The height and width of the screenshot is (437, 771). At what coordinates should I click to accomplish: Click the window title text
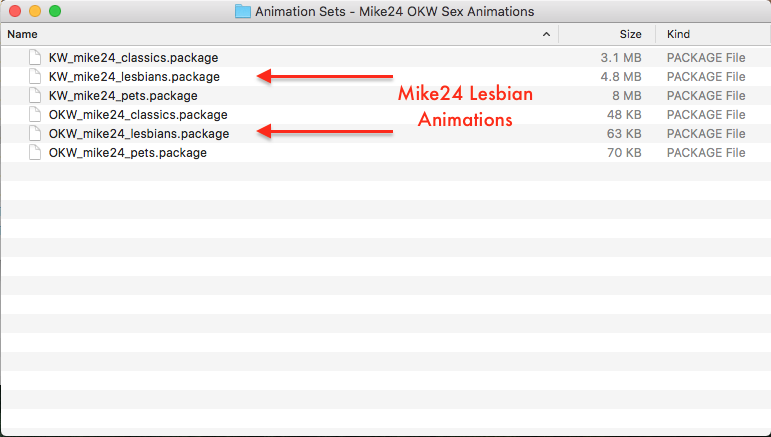(x=394, y=11)
